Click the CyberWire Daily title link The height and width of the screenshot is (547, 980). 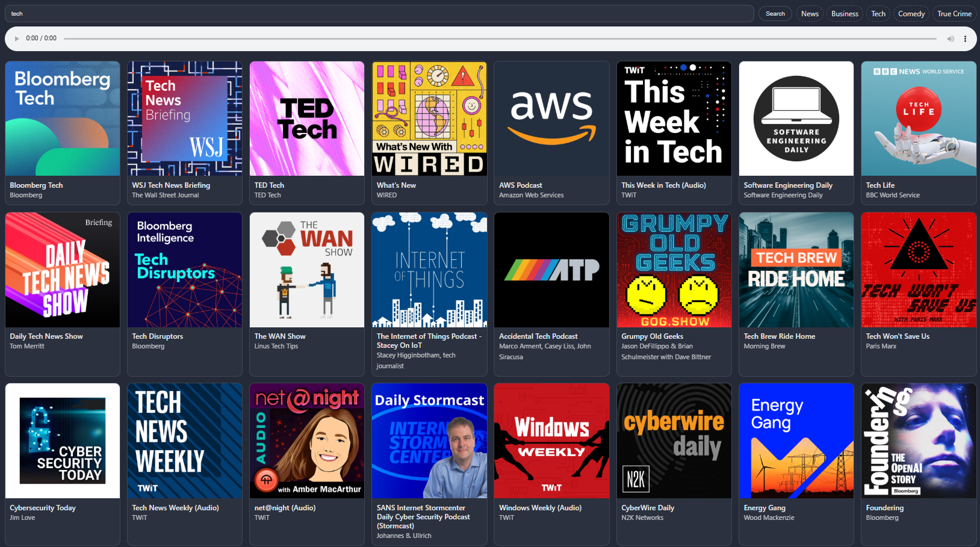click(648, 508)
